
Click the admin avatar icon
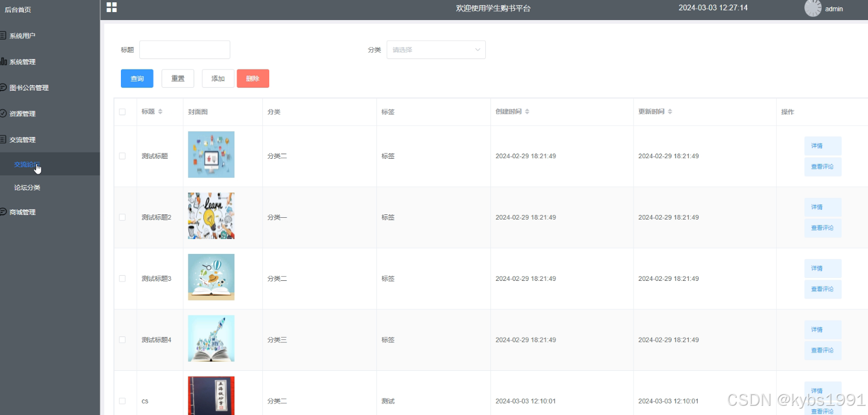tap(813, 8)
